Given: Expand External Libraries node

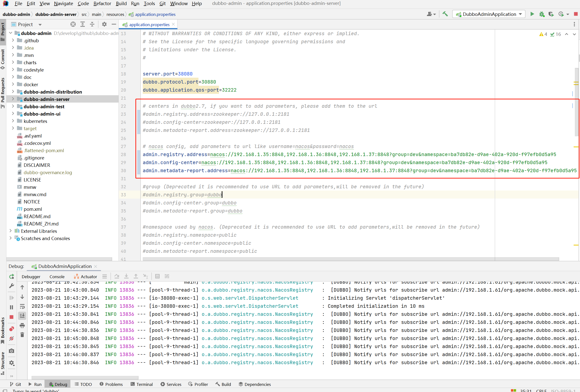Looking at the screenshot, I should (11, 231).
